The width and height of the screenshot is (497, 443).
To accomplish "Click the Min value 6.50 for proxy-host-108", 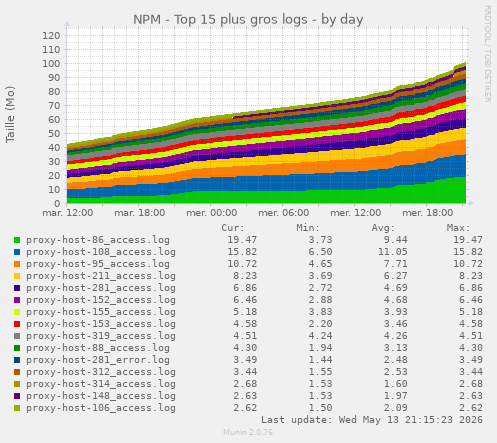I will (320, 252).
